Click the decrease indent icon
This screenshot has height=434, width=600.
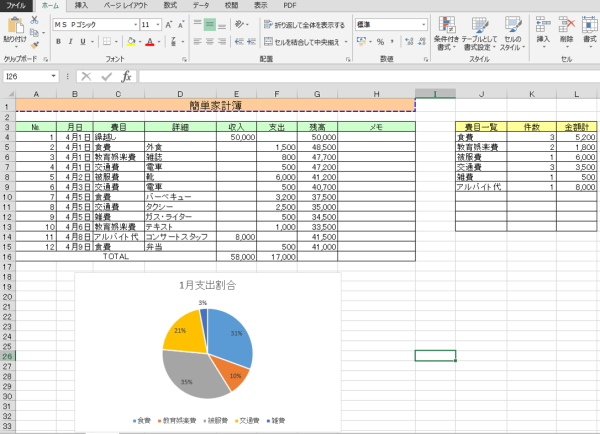coord(239,42)
